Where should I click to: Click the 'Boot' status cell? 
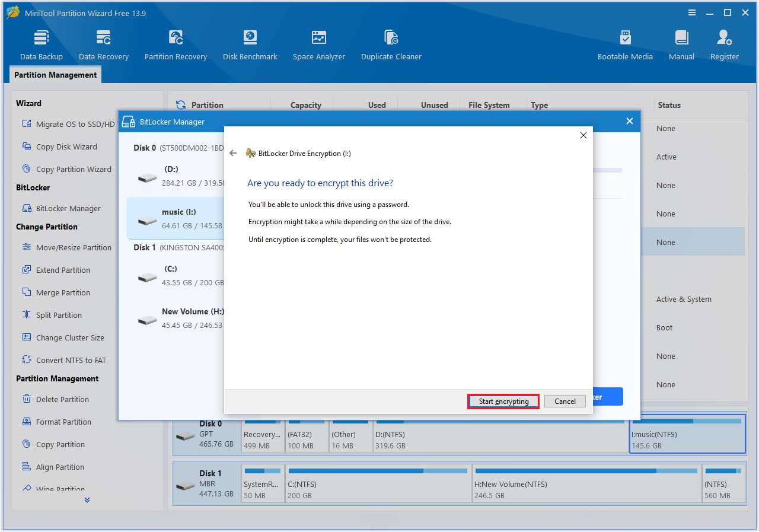tap(665, 327)
